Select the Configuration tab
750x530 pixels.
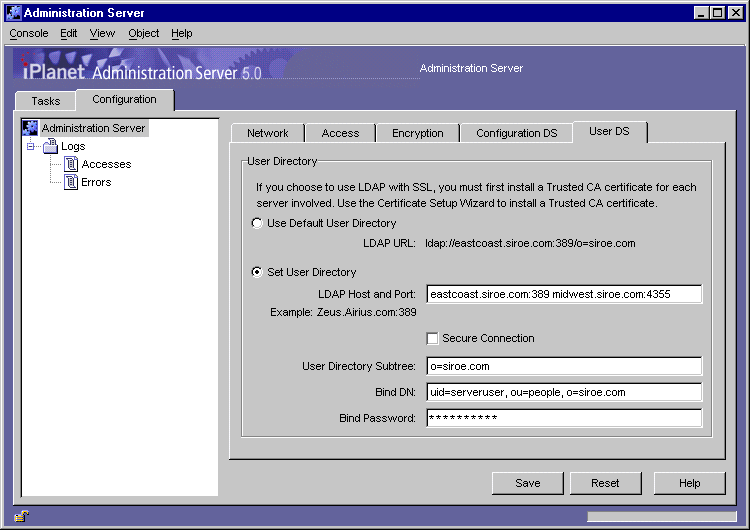(x=124, y=99)
